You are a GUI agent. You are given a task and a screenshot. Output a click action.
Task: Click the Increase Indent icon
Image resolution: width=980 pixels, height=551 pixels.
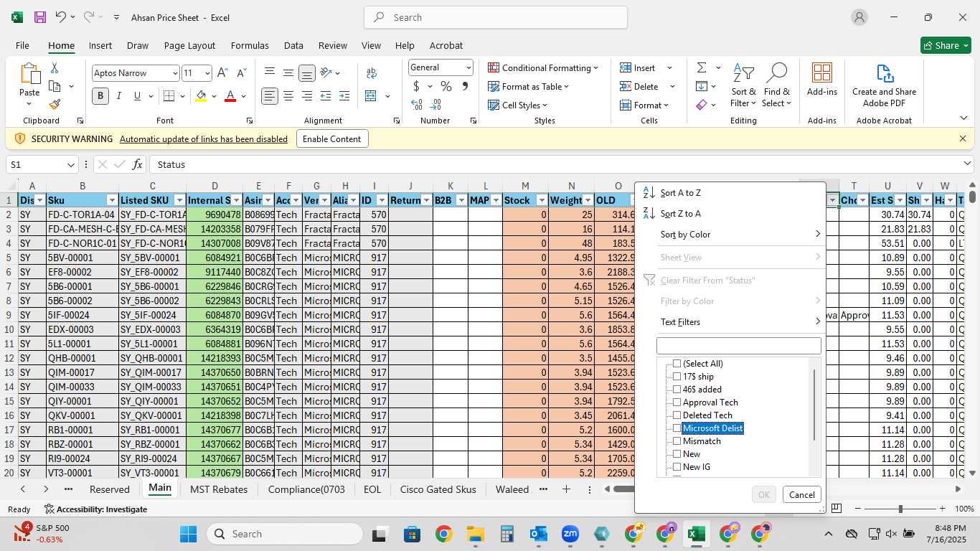click(344, 96)
